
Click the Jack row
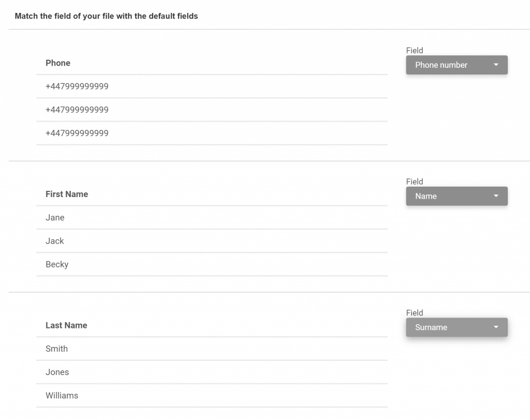click(x=212, y=241)
